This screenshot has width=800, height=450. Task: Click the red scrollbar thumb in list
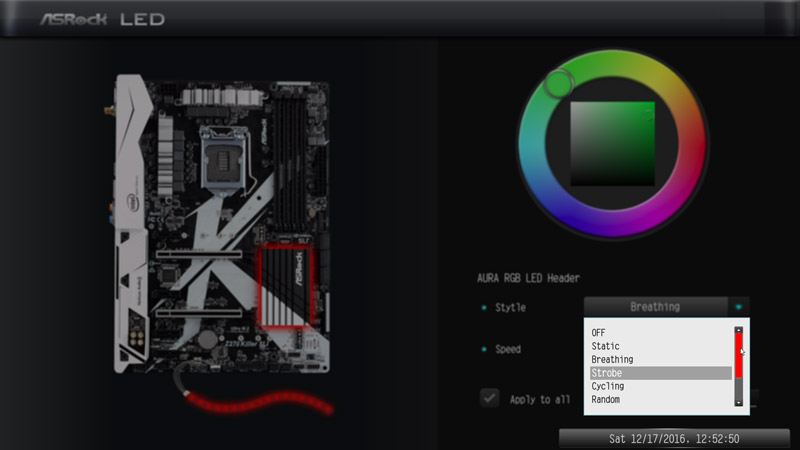pyautogui.click(x=738, y=356)
